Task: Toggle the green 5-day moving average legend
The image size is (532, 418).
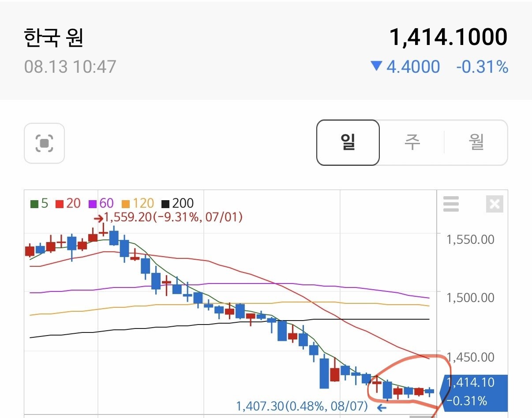Action: click(39, 203)
